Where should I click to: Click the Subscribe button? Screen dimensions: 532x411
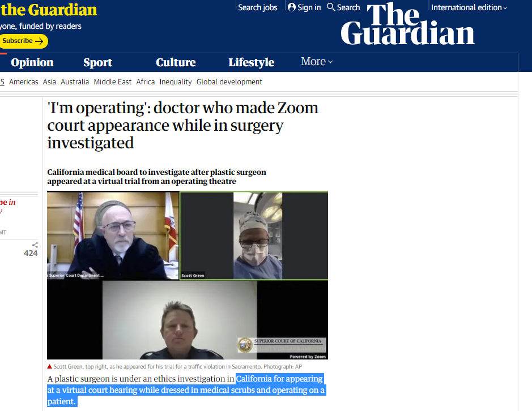coord(23,41)
